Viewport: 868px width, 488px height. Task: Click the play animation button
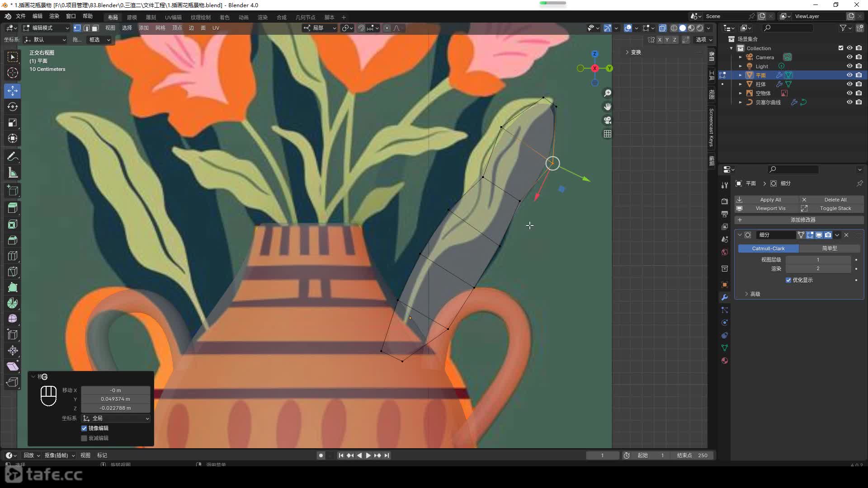(368, 455)
